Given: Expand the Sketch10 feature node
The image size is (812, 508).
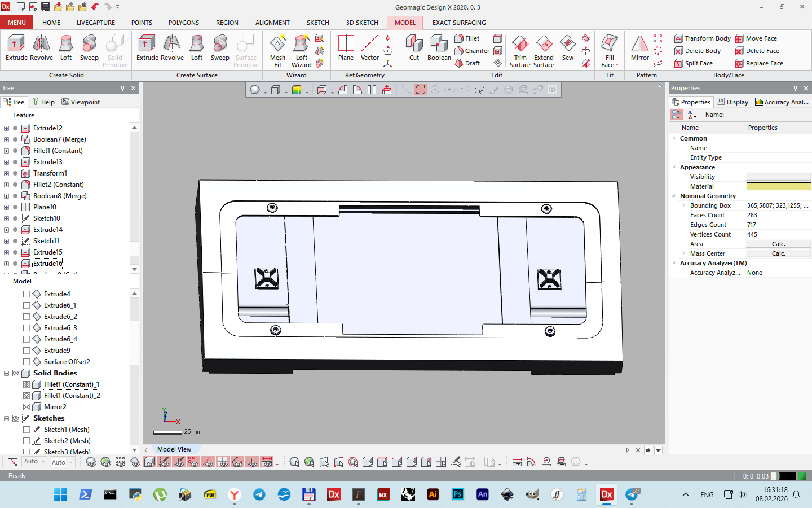Looking at the screenshot, I should pyautogui.click(x=6, y=218).
